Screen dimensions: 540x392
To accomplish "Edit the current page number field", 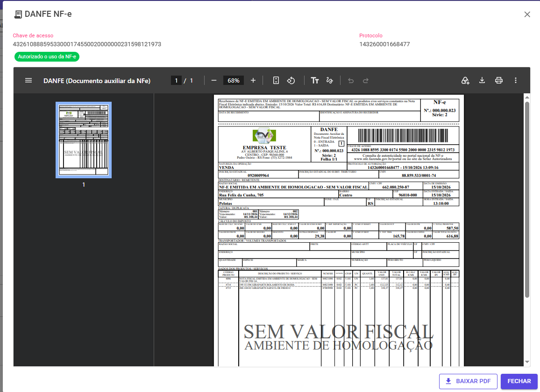I will [x=176, y=81].
